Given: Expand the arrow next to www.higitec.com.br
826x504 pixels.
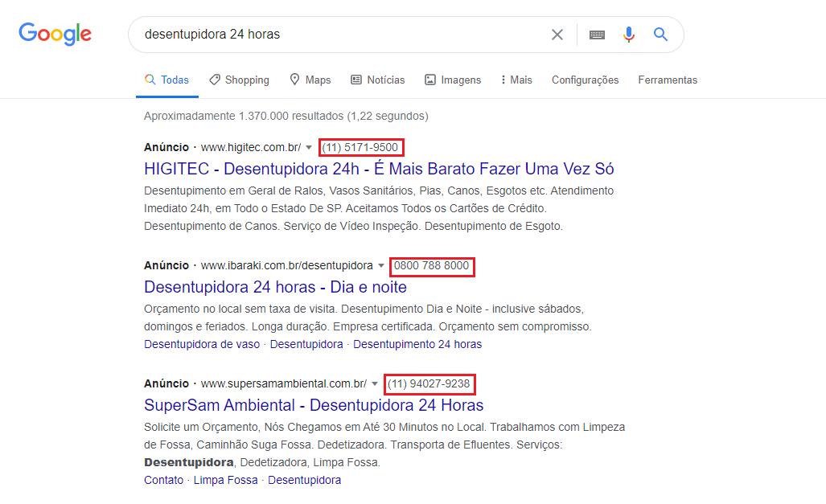Looking at the screenshot, I should 309,147.
